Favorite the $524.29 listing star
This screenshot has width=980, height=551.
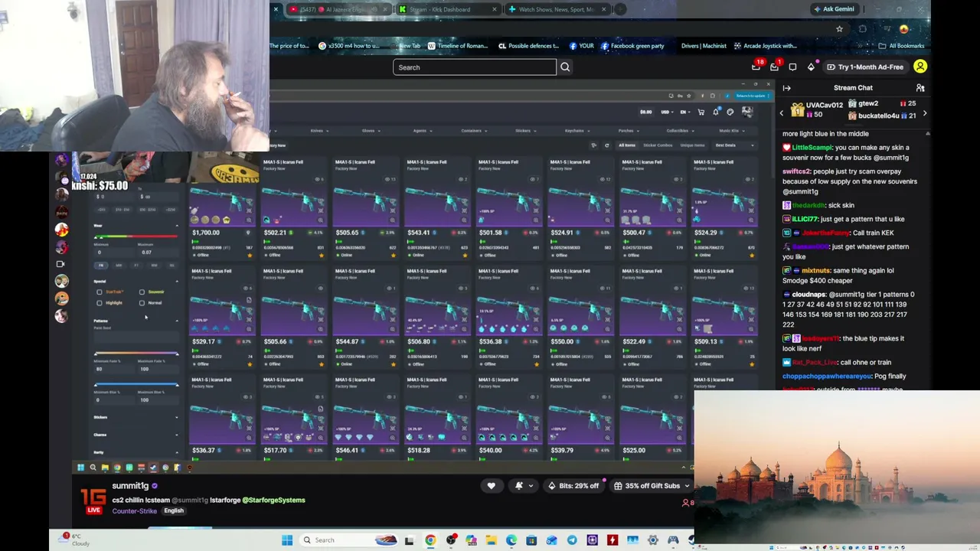pos(752,255)
